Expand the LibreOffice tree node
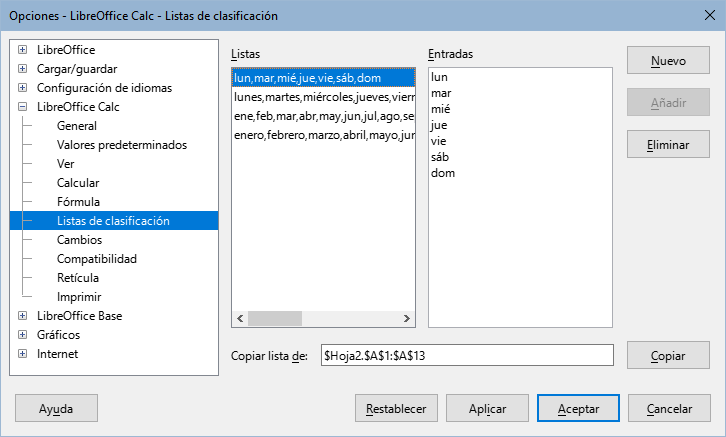Viewport: 726px width, 437px height. pyautogui.click(x=23, y=50)
